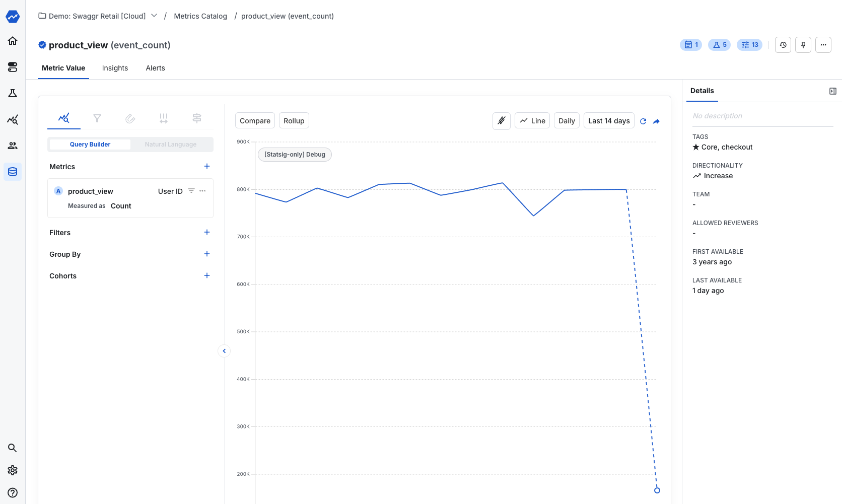Add a new metric with plus
The image size is (842, 504).
207,166
